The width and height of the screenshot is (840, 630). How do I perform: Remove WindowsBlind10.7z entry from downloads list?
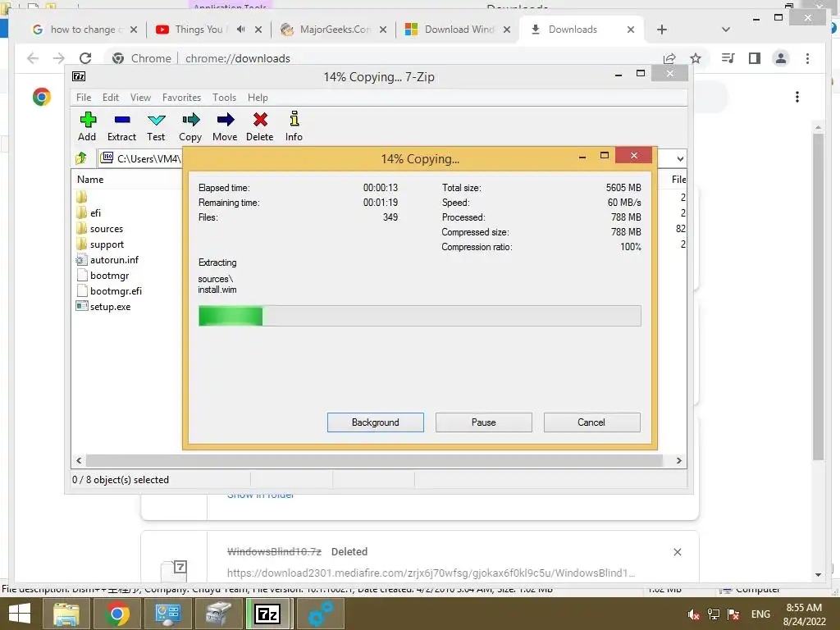[677, 552]
